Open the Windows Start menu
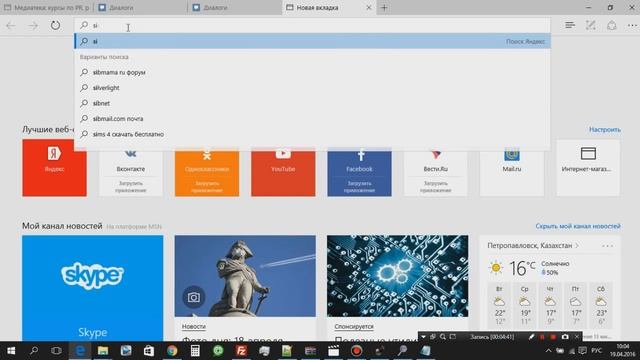 [11, 351]
